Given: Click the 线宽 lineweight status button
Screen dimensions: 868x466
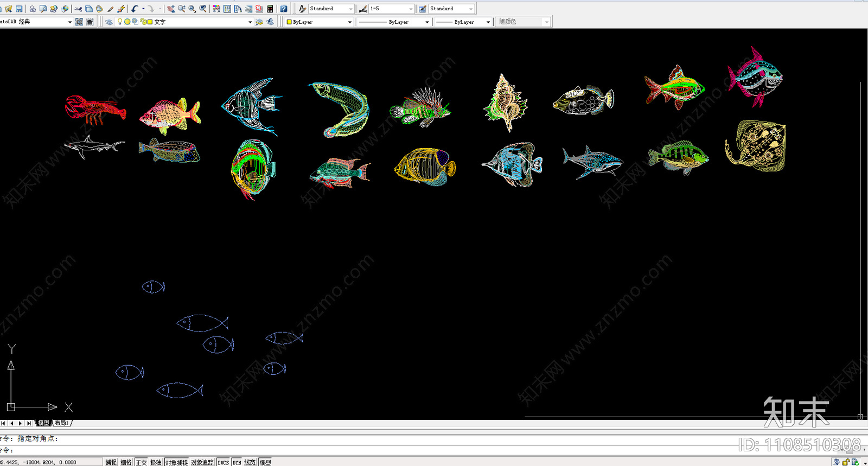Looking at the screenshot, I should pos(250,462).
